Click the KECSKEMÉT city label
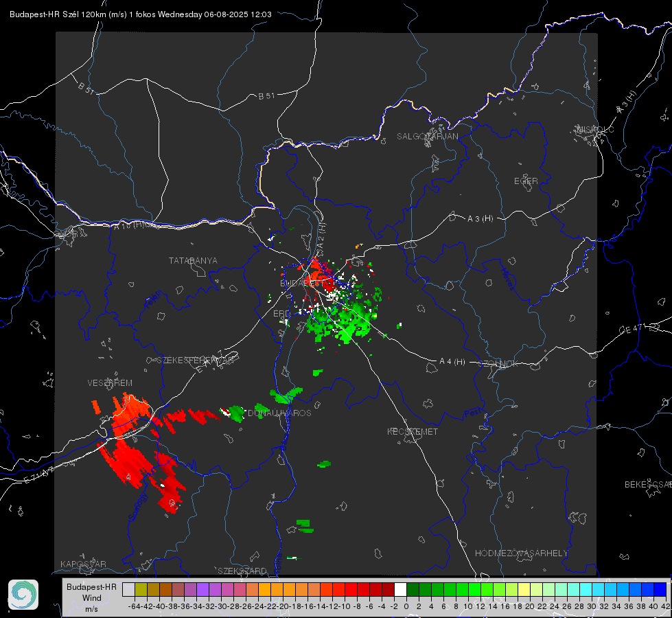The height and width of the screenshot is (618, 672). [x=413, y=431]
